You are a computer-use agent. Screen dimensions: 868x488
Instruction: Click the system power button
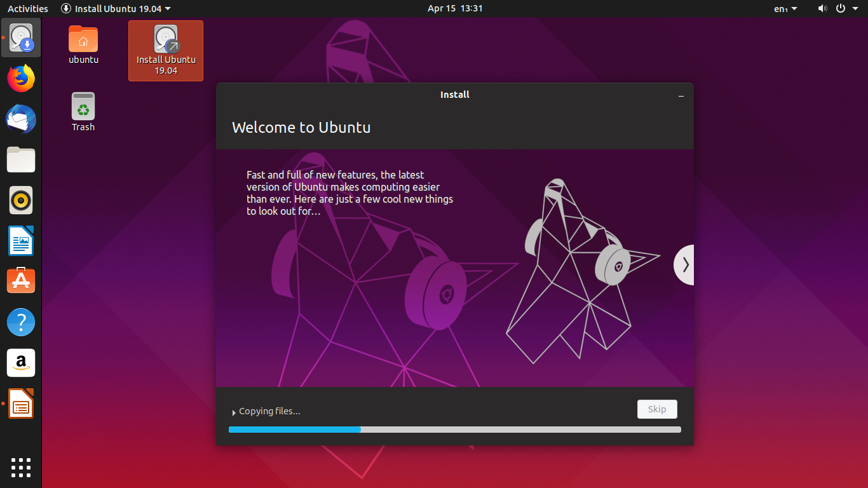pyautogui.click(x=840, y=8)
